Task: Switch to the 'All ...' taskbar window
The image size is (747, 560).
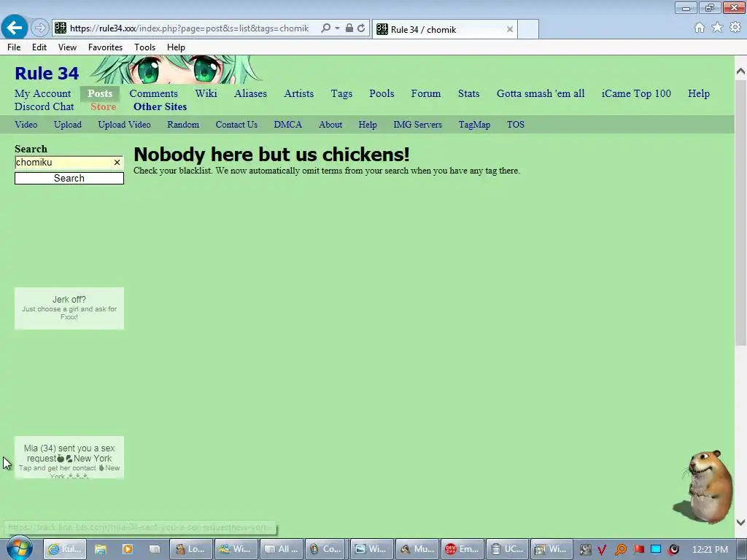Action: click(282, 549)
